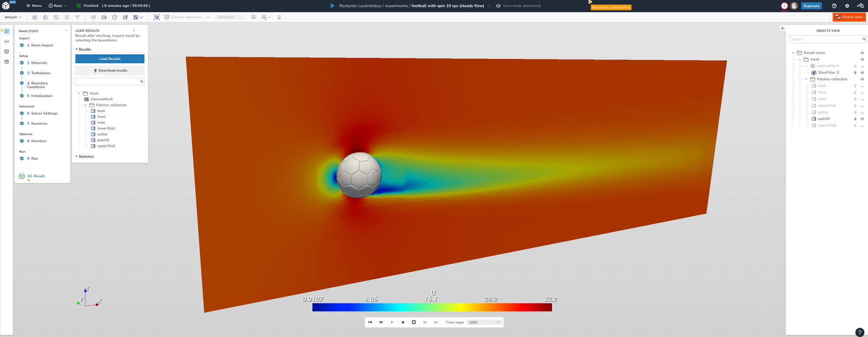Click the orange-ringed user avatar

(794, 6)
